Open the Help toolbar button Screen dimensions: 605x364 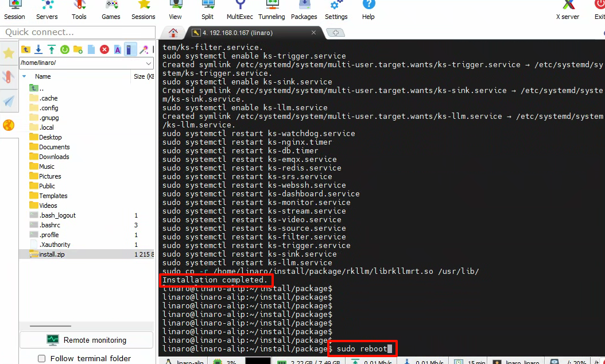pos(368,10)
